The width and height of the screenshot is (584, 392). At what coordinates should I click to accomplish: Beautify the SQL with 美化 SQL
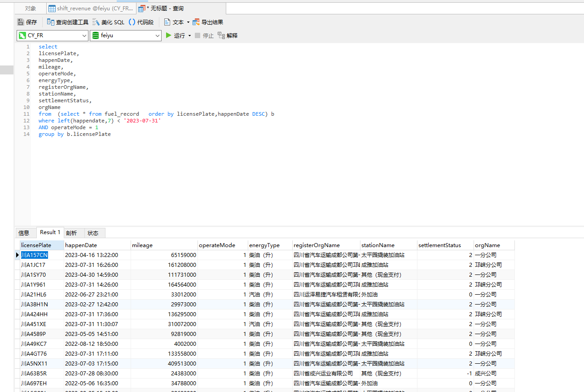click(x=108, y=22)
